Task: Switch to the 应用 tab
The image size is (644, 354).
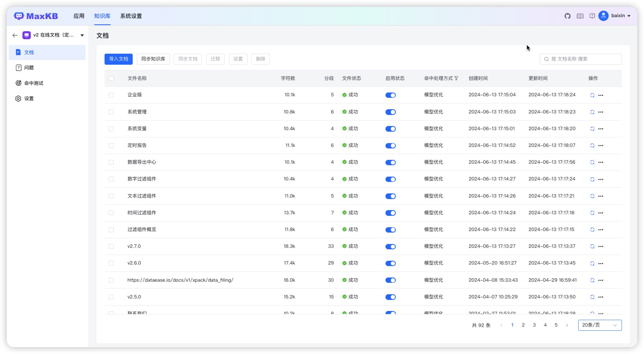Action: click(79, 16)
